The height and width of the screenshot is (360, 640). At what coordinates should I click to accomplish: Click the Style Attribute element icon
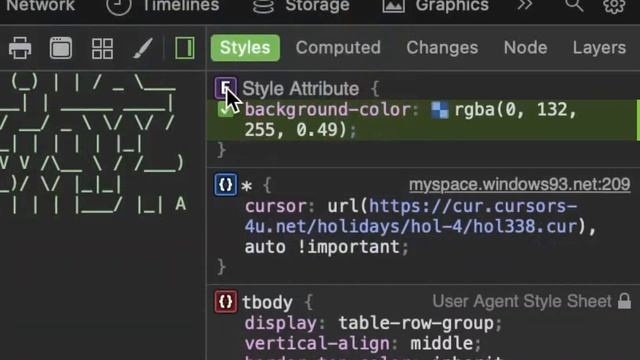[x=225, y=88]
